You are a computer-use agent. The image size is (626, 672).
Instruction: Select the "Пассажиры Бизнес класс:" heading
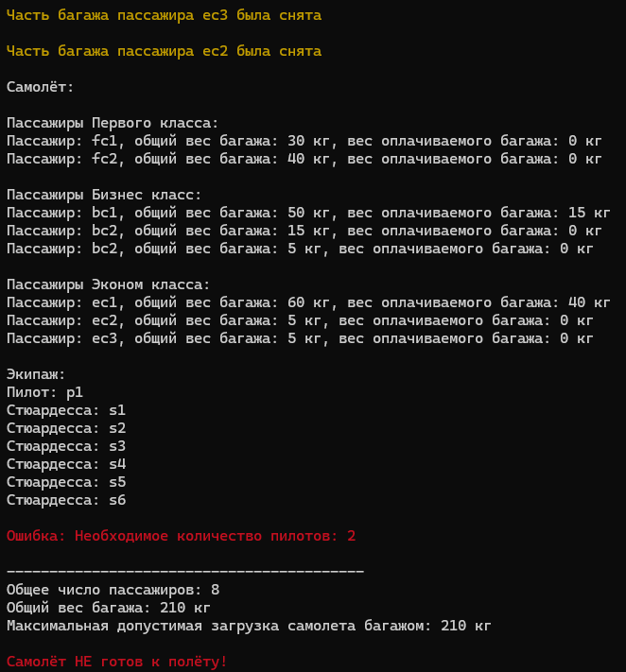(104, 195)
